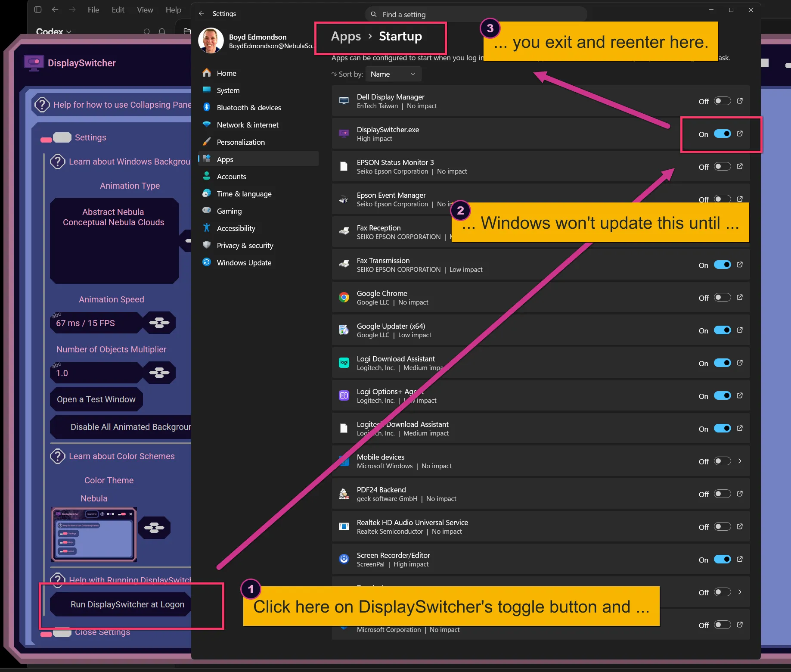This screenshot has width=791, height=672.
Task: Expand Mobile devices chevron
Action: pyautogui.click(x=740, y=461)
